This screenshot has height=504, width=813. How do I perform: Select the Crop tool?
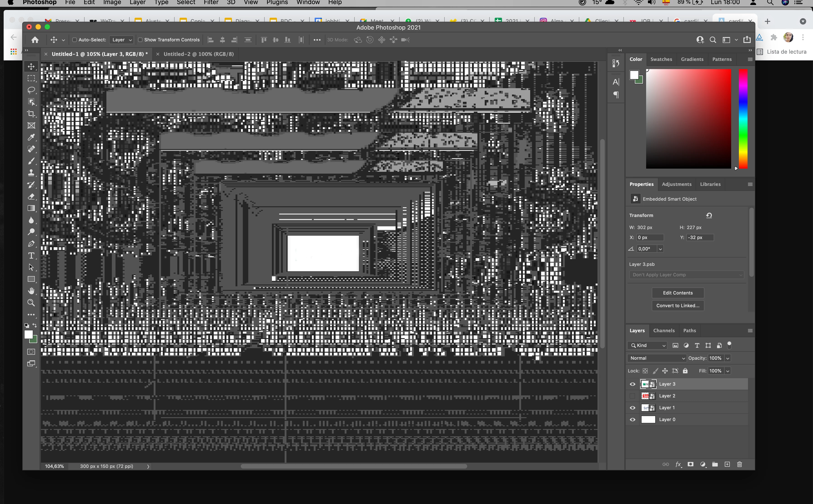click(x=31, y=114)
